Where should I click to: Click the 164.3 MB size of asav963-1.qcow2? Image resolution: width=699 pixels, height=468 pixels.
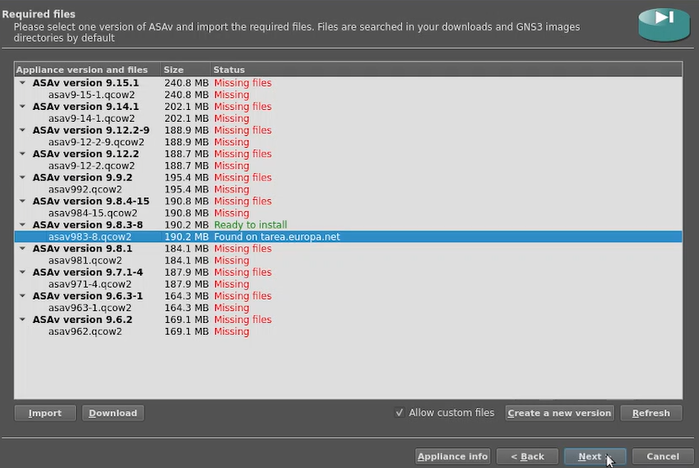pyautogui.click(x=186, y=308)
